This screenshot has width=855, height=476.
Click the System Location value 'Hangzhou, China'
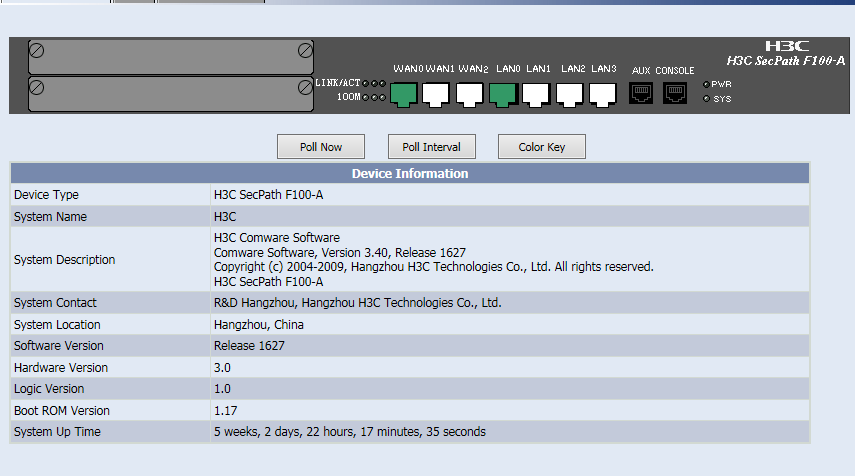[x=258, y=324]
